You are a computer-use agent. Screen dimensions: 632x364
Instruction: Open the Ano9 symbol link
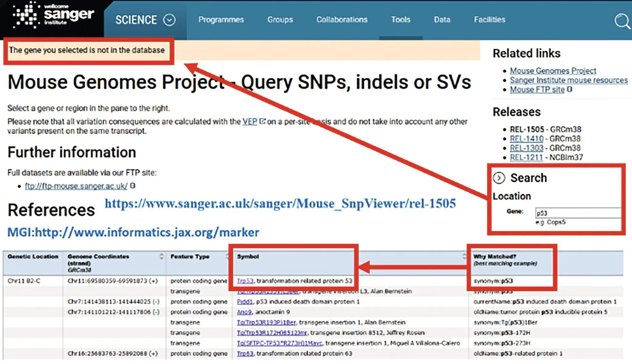coord(244,312)
